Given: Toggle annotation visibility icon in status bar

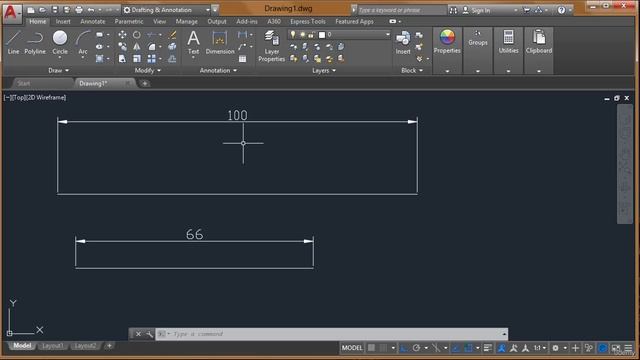Looking at the screenshot, I should [502, 348].
